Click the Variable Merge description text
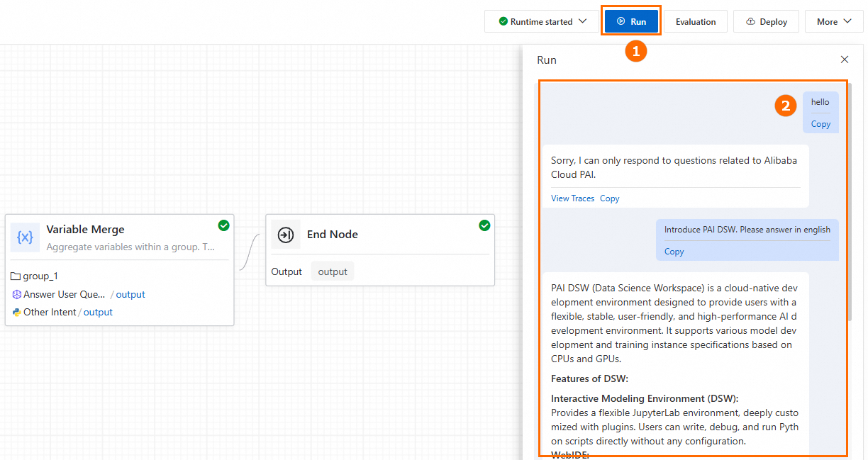This screenshot has height=460, width=868. tap(130, 247)
